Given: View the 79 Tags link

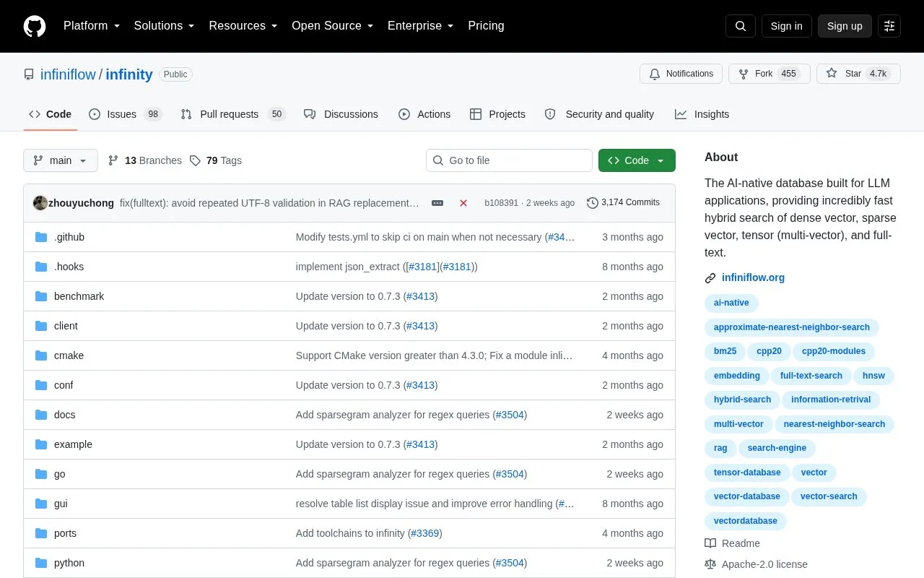Looking at the screenshot, I should click(216, 160).
